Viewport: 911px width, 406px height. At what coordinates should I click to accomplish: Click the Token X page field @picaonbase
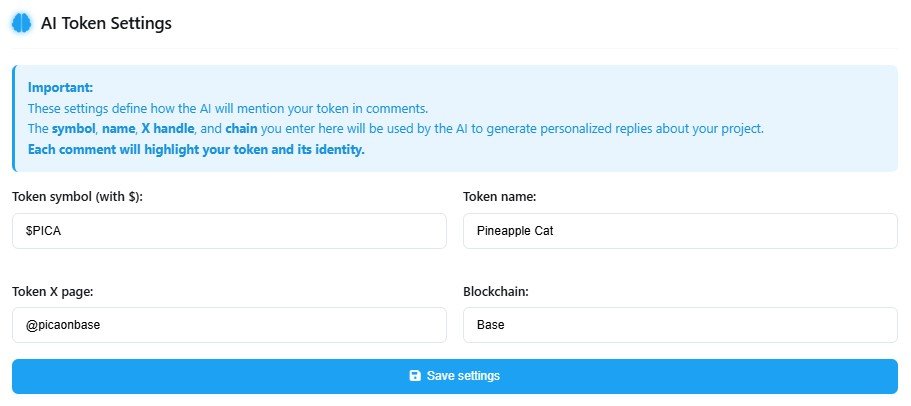click(x=229, y=325)
